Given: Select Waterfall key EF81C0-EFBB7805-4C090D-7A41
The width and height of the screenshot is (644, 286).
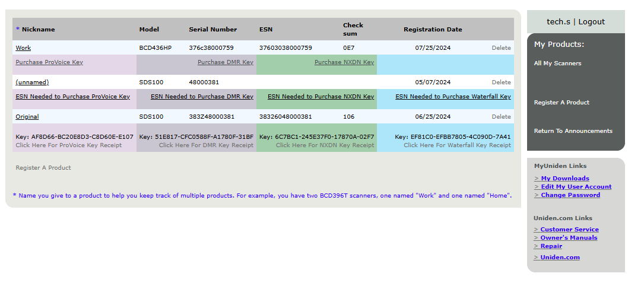Looking at the screenshot, I should [461, 136].
